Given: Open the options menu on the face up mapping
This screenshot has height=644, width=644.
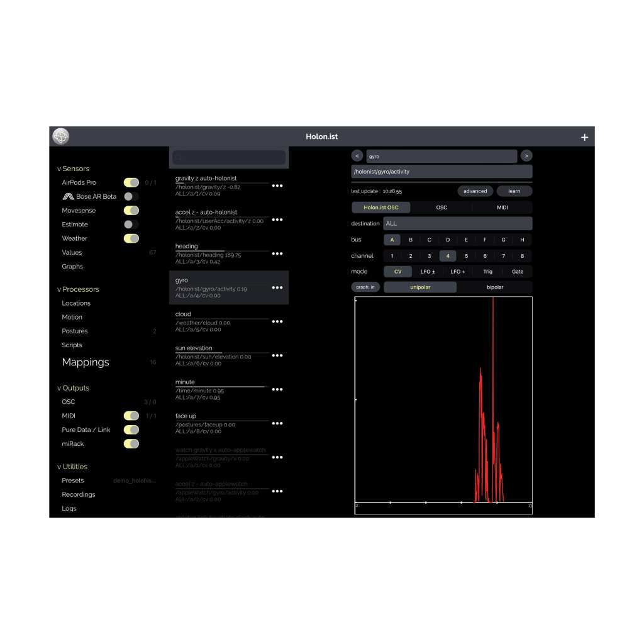Looking at the screenshot, I should [277, 423].
